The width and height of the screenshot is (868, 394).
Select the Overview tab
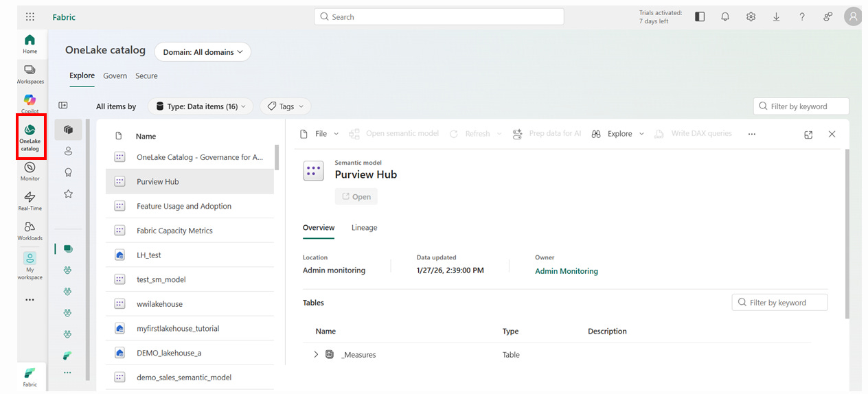pos(319,228)
